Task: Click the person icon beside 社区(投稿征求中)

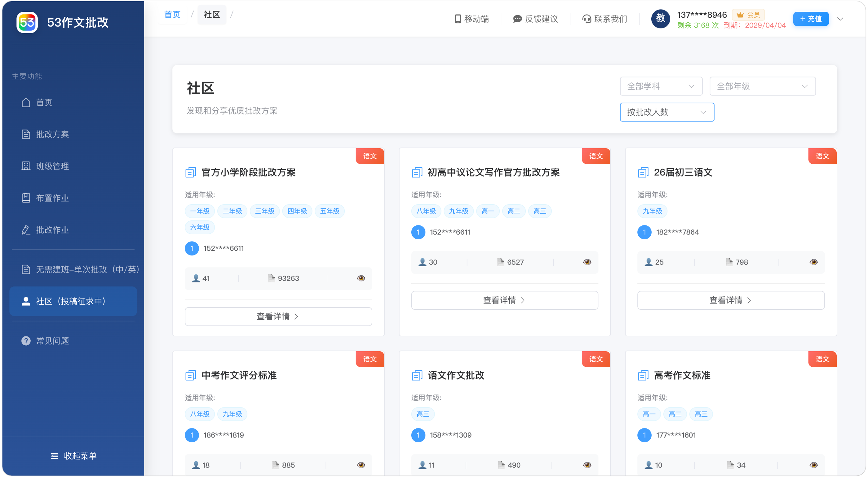Action: click(26, 302)
